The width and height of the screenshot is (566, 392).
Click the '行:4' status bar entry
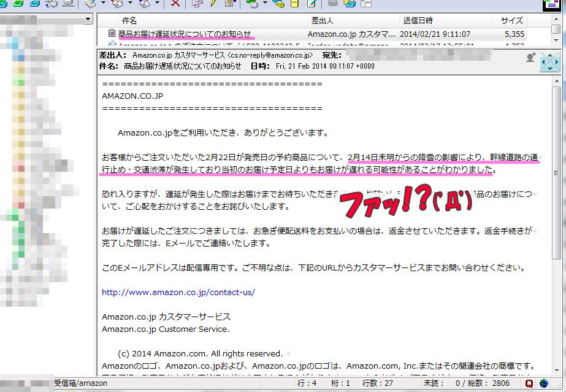pyautogui.click(x=307, y=383)
